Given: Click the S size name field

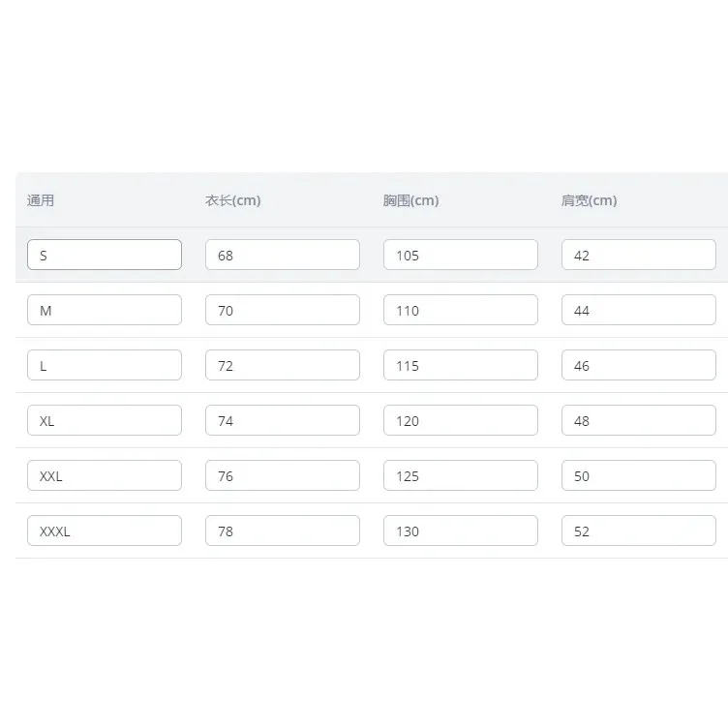Looking at the screenshot, I should click(x=105, y=255).
